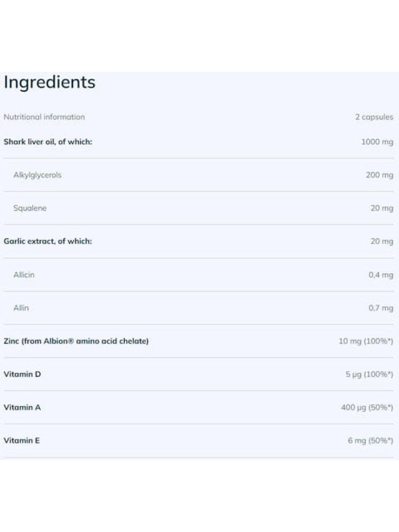
Task: Select the Allicin row label
Action: click(24, 275)
